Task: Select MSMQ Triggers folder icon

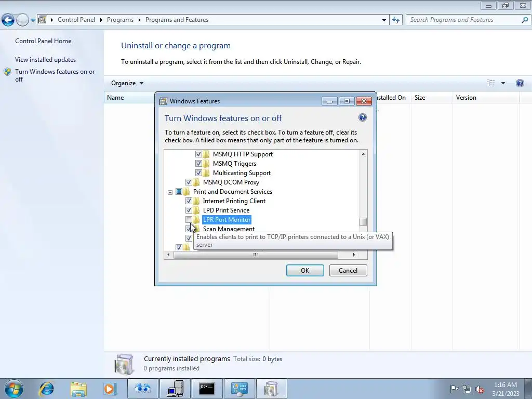Action: tap(206, 164)
